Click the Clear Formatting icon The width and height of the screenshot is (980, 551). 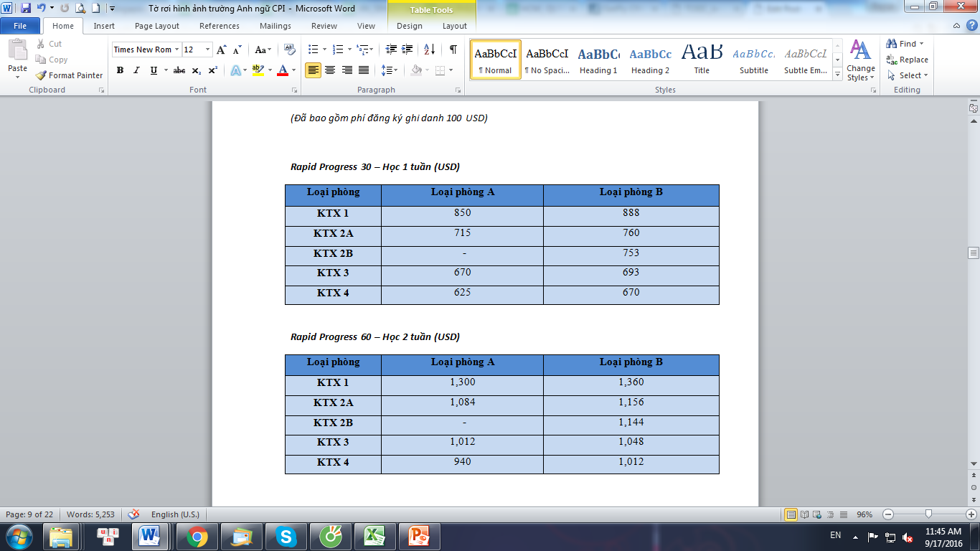pos(290,50)
